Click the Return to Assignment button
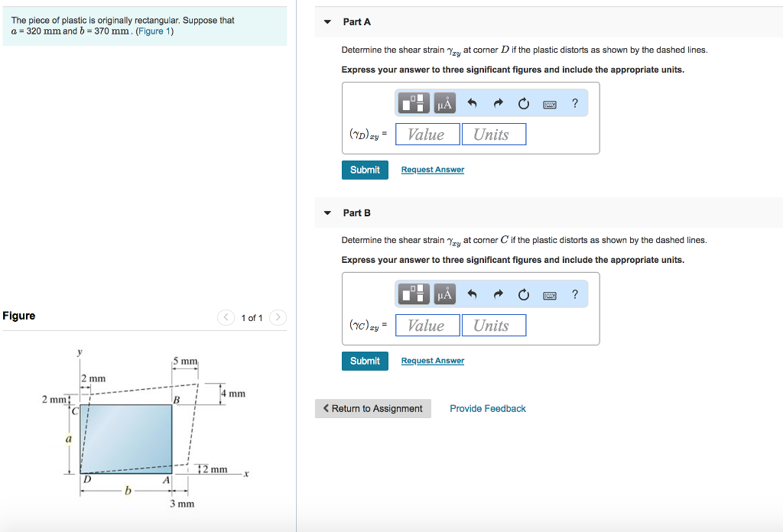 (x=373, y=409)
